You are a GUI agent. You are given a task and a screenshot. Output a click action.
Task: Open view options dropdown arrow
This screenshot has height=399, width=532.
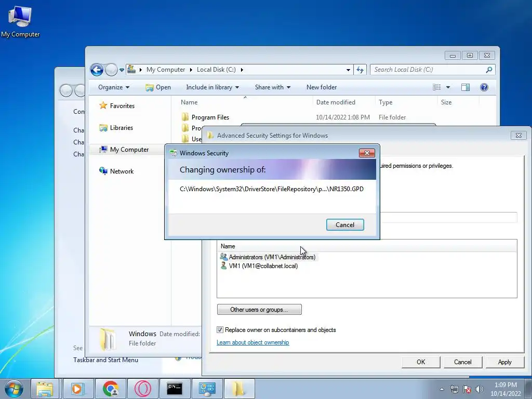[448, 87]
